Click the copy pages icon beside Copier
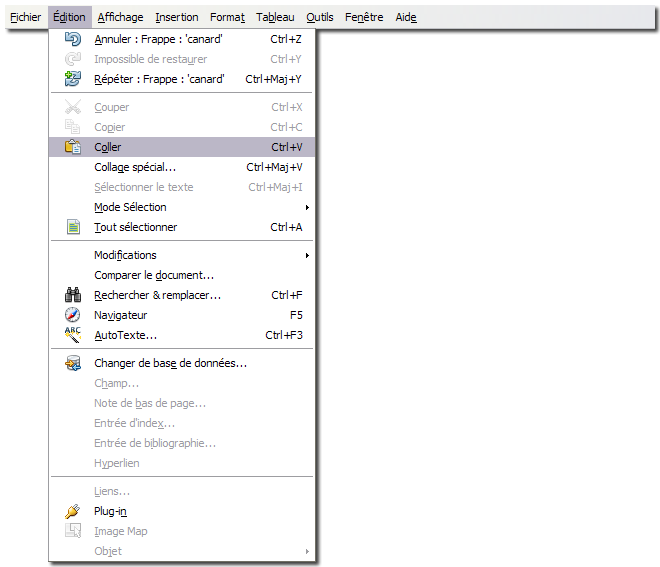Image resolution: width=660 pixels, height=567 pixels. tap(73, 127)
